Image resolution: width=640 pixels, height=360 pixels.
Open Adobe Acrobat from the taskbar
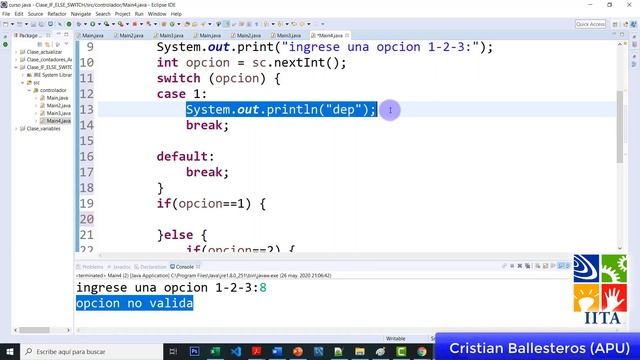click(256, 351)
